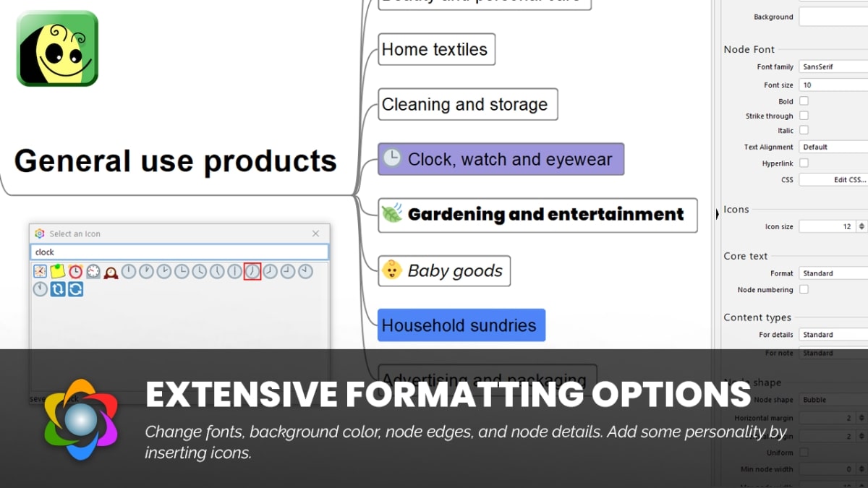Screen dimensions: 868x488
Task: Select the red alarm clock icon
Action: pyautogui.click(x=75, y=272)
